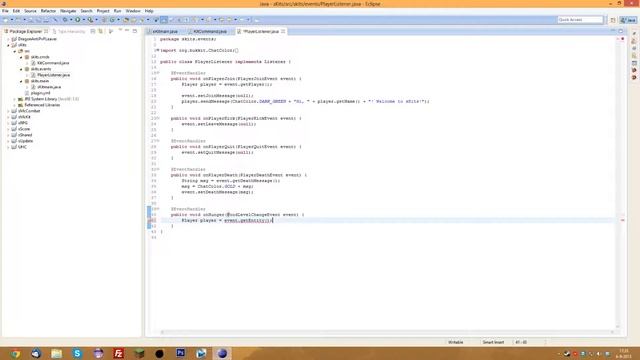Click the Minecraft block taskbar icon

[x=139, y=353]
